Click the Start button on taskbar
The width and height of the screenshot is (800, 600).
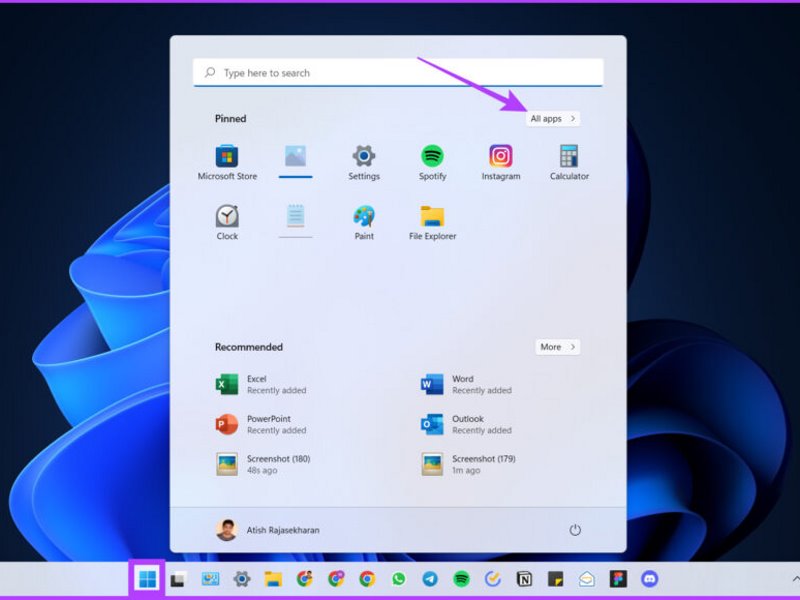(x=147, y=579)
